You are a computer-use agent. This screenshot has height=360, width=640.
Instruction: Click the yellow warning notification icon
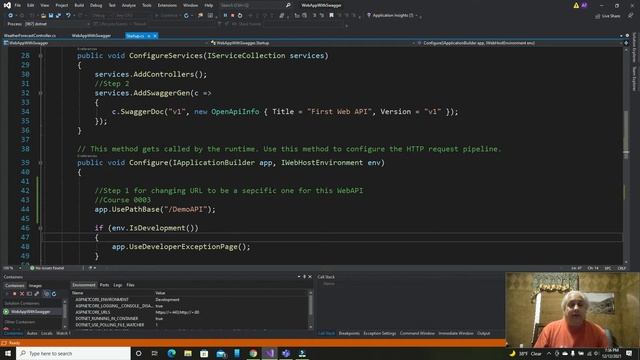[576, 5]
